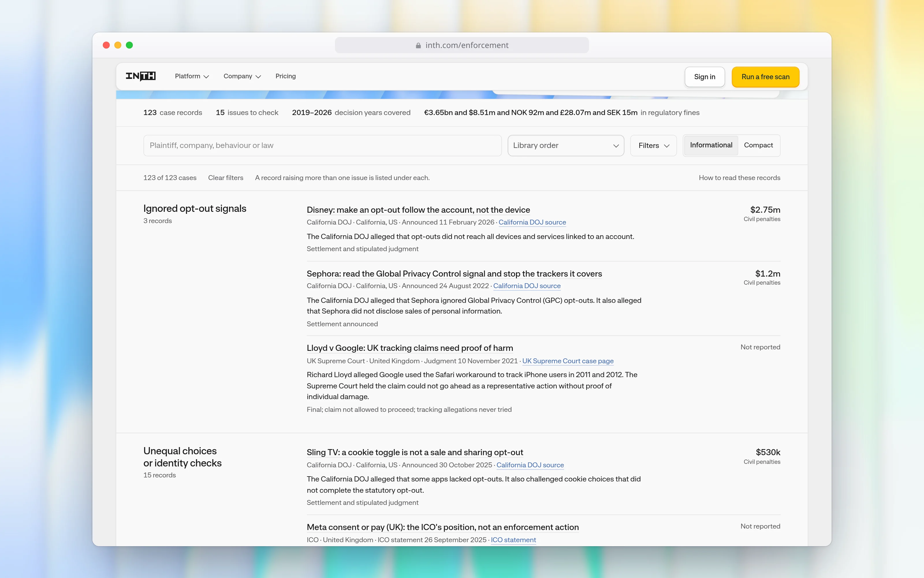Click the lock icon in address bar
Viewport: 924px width, 578px height.
[418, 45]
